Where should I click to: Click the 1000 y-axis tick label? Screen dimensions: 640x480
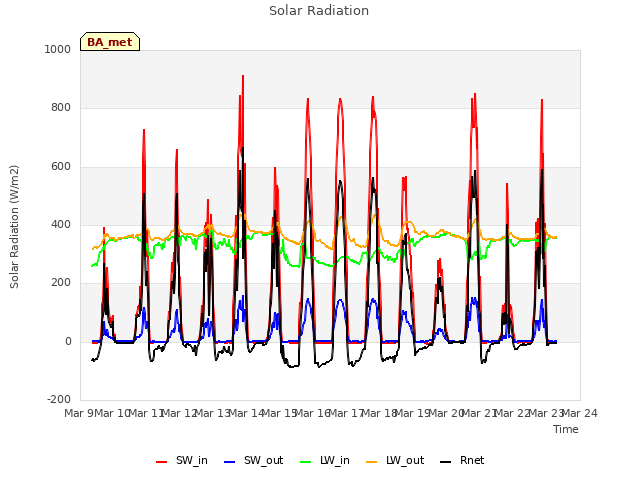58,49
